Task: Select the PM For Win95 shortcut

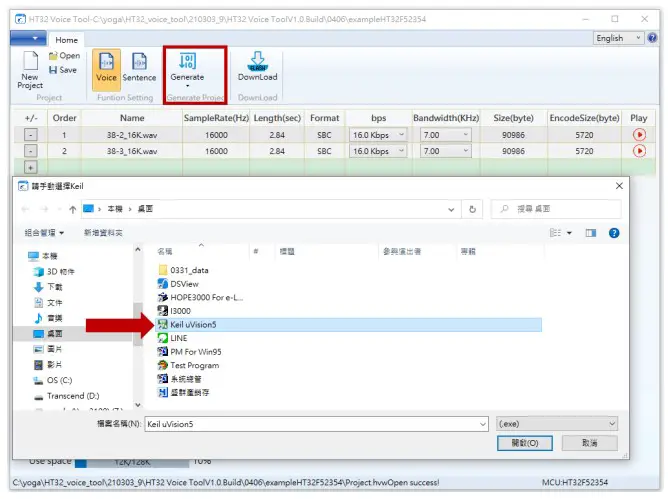Action: (x=190, y=352)
